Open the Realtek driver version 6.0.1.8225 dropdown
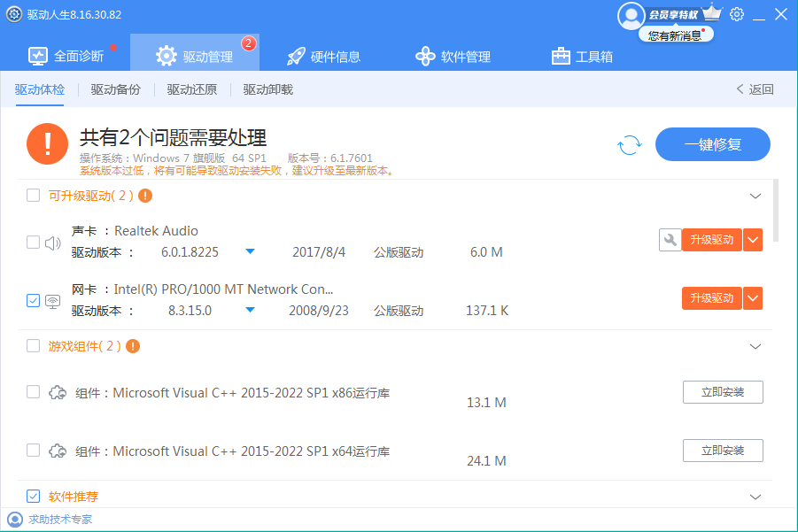 click(250, 252)
